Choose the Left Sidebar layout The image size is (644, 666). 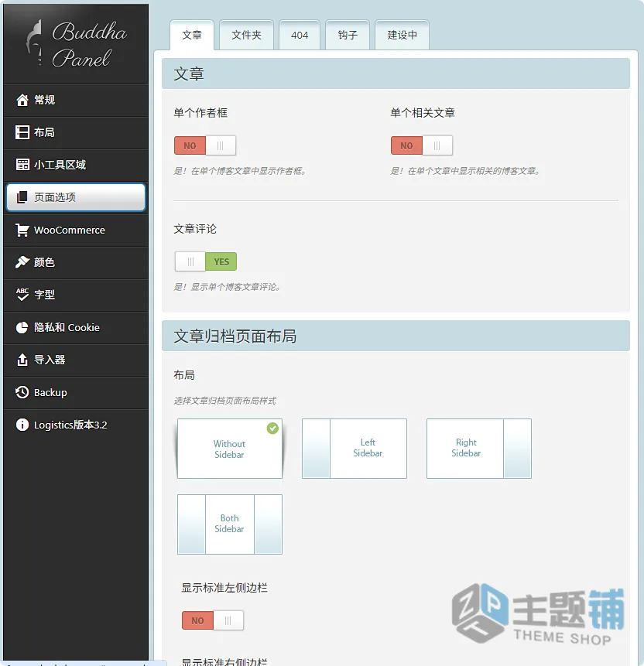coord(355,449)
